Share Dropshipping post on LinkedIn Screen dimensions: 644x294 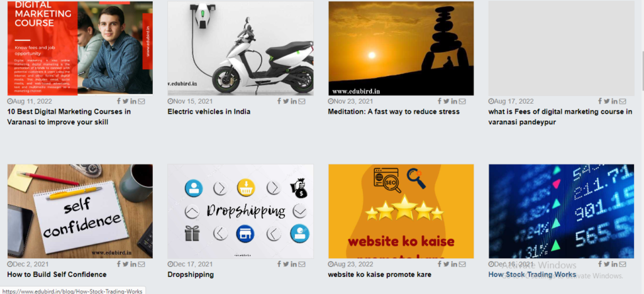[294, 264]
